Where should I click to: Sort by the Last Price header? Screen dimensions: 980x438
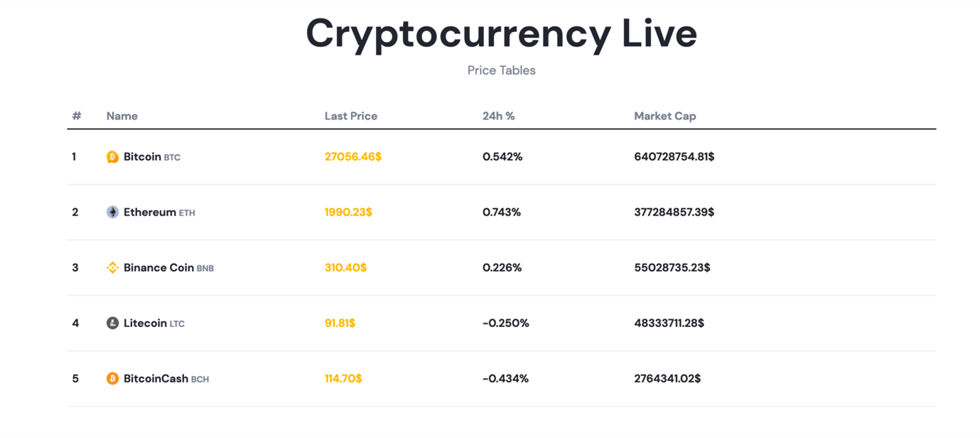[x=351, y=116]
